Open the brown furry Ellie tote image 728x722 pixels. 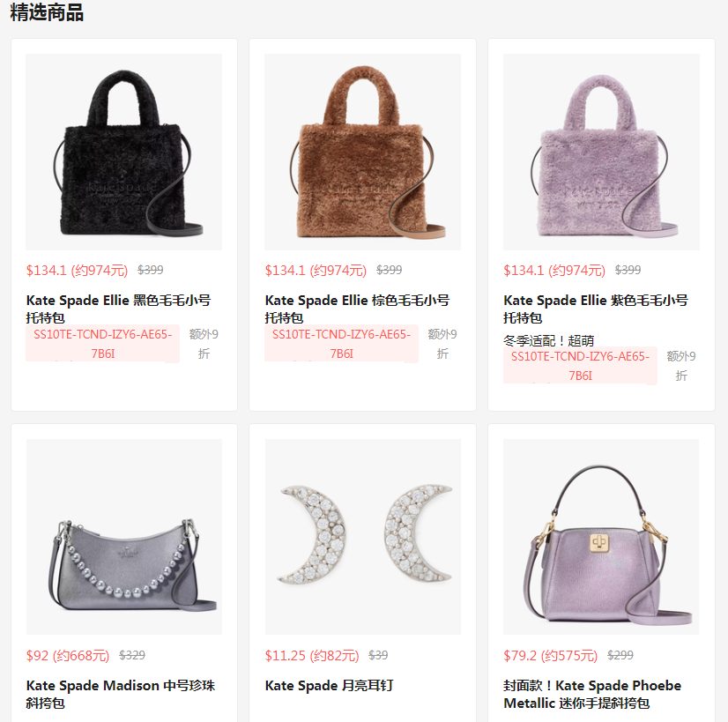click(362, 152)
